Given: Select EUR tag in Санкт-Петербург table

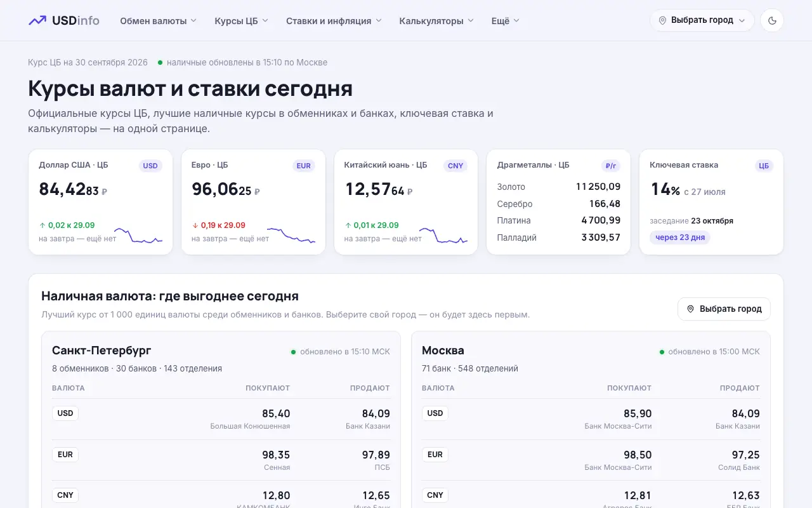Looking at the screenshot, I should click(65, 455).
